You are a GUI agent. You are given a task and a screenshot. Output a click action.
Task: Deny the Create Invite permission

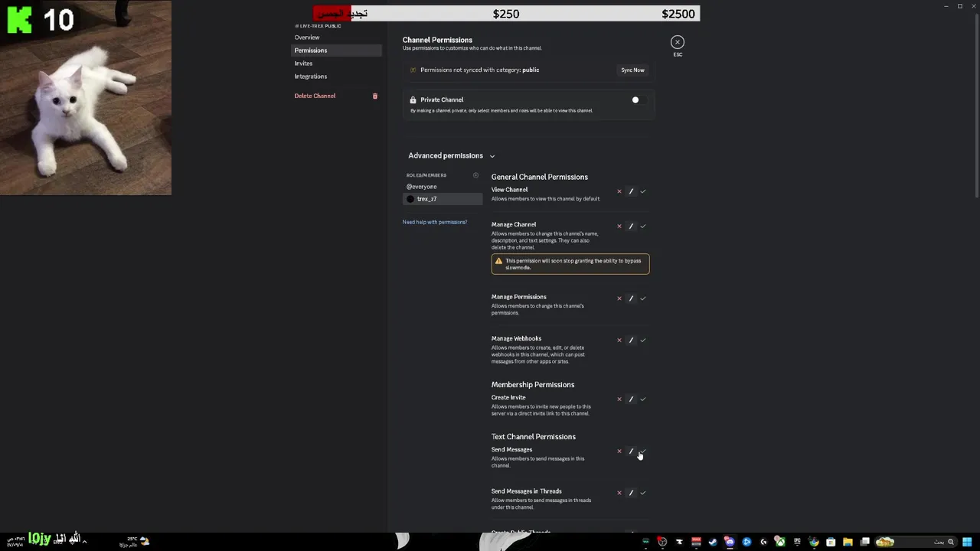click(619, 399)
